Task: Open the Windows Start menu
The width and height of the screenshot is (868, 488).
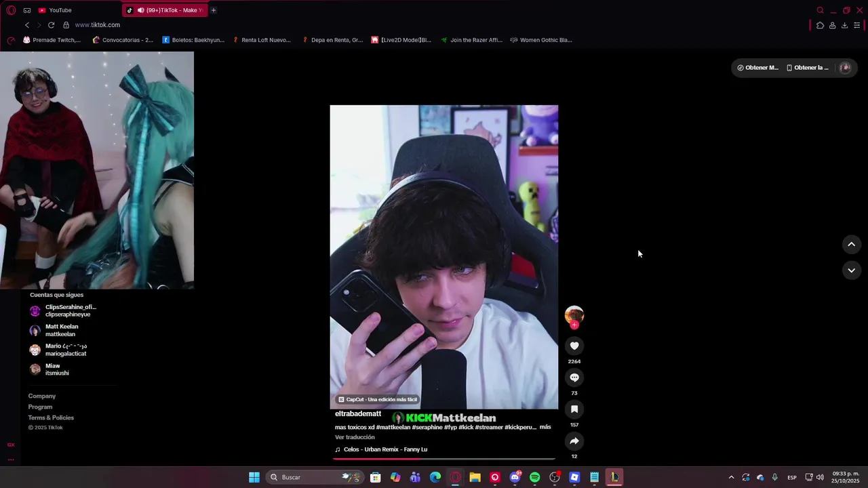Action: (254, 477)
